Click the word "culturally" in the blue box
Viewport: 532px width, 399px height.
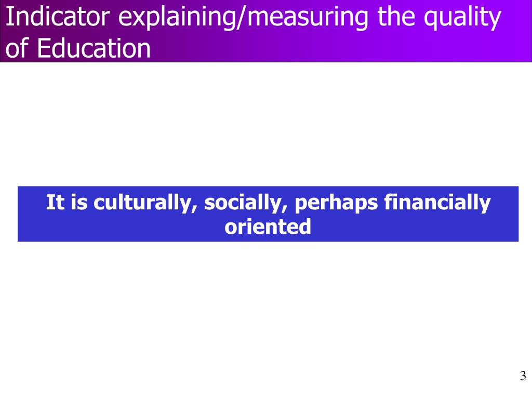(145, 203)
